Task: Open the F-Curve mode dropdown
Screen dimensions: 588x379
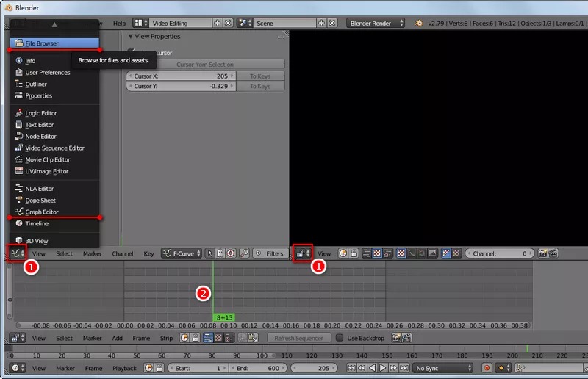Action: (182, 253)
